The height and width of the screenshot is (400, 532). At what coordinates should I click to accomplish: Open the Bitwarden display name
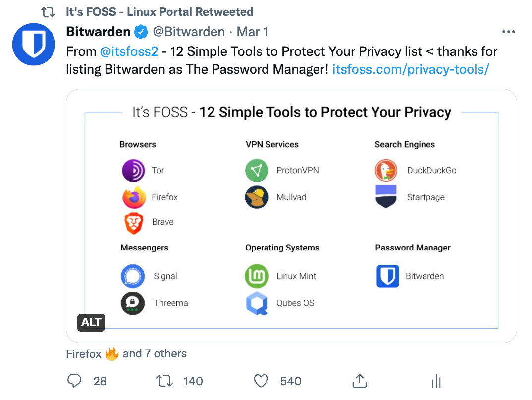coord(98,32)
